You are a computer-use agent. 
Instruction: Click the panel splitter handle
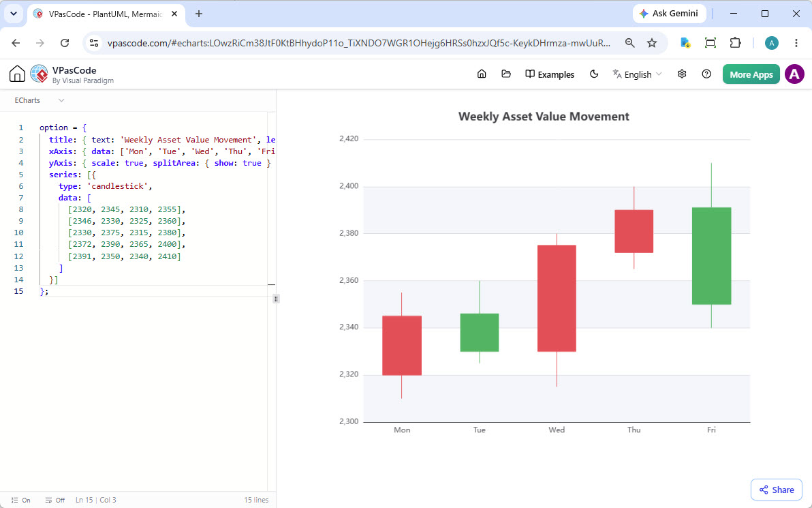(x=276, y=299)
